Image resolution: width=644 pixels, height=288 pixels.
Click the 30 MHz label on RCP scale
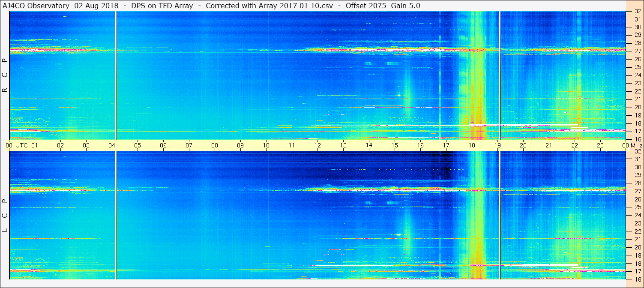[638, 27]
